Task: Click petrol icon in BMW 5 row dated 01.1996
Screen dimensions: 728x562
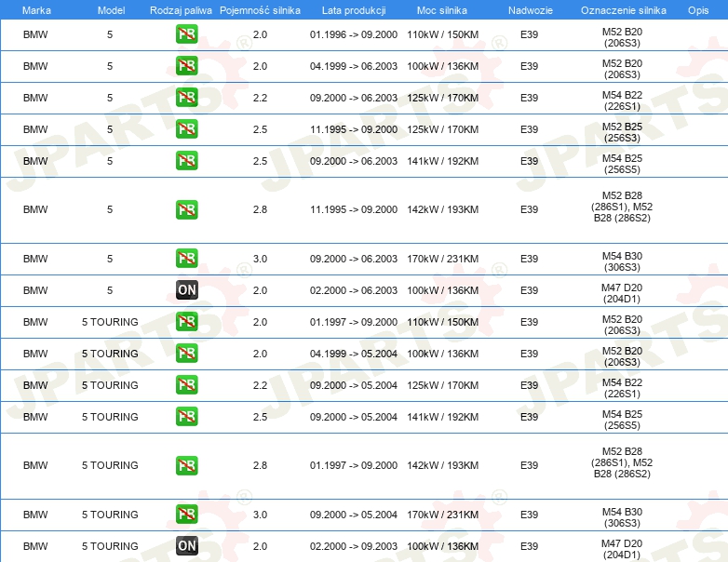Action: [186, 34]
